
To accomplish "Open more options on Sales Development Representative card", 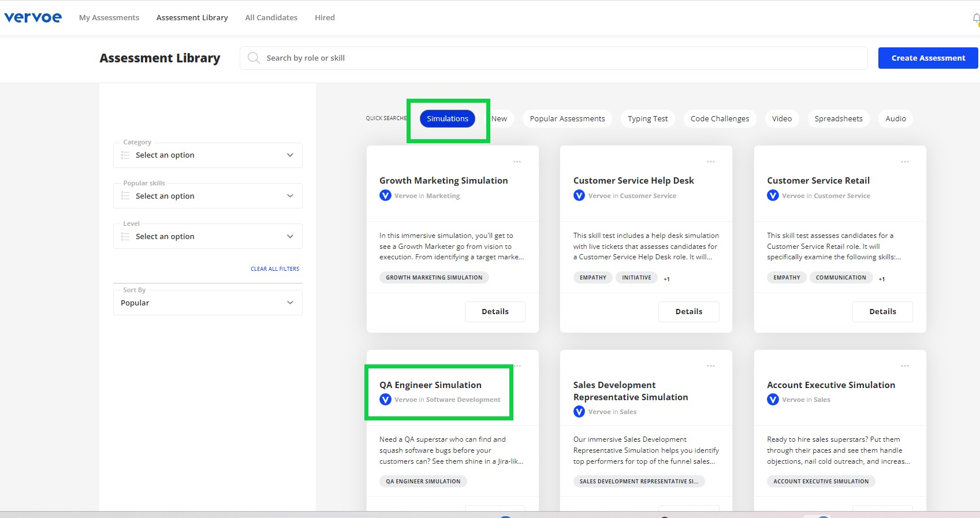I will pos(711,366).
